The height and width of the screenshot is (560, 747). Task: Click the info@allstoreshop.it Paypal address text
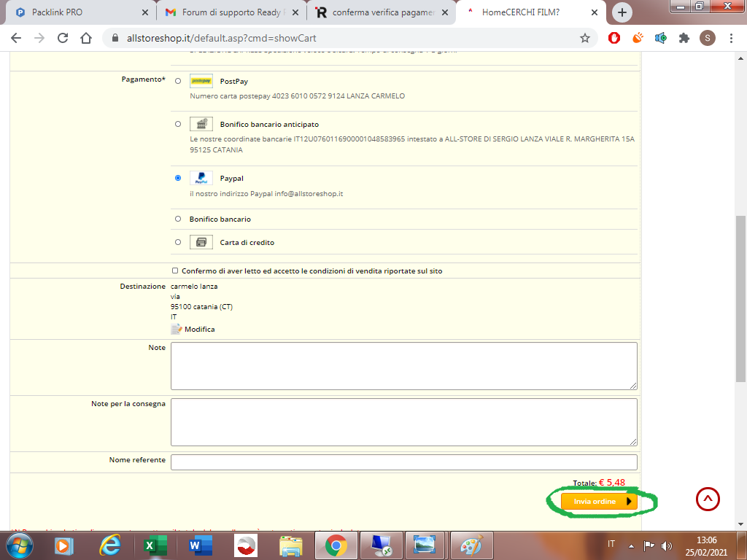309,194
